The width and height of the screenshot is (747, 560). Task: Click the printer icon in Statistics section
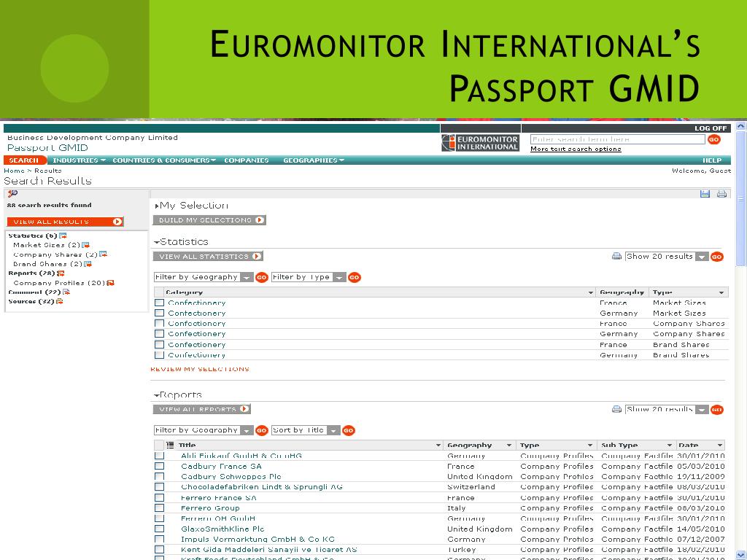point(616,256)
